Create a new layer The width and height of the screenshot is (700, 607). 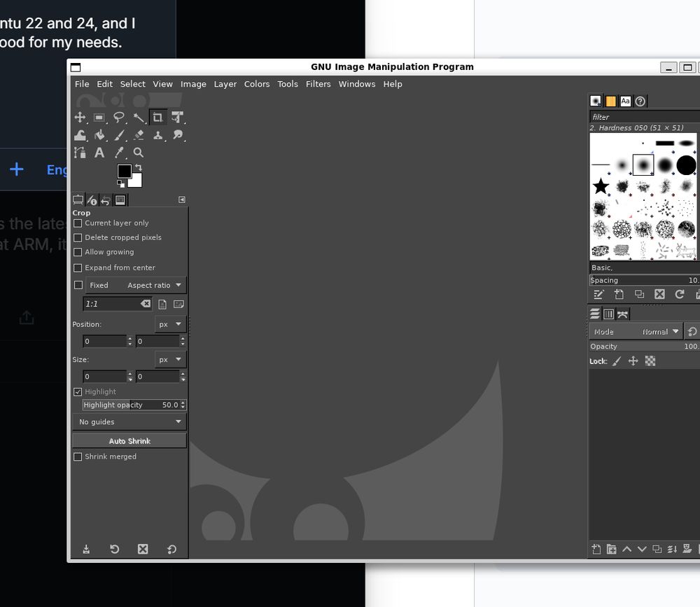pyautogui.click(x=596, y=549)
